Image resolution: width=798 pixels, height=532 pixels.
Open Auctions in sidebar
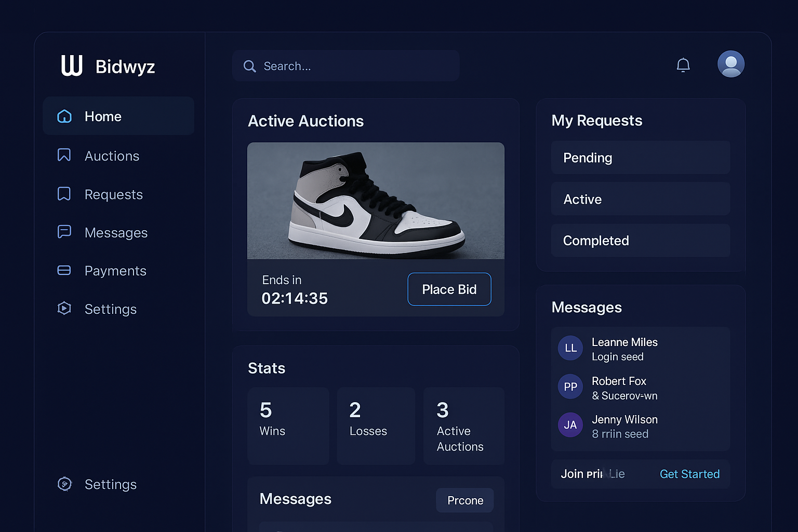tap(112, 156)
